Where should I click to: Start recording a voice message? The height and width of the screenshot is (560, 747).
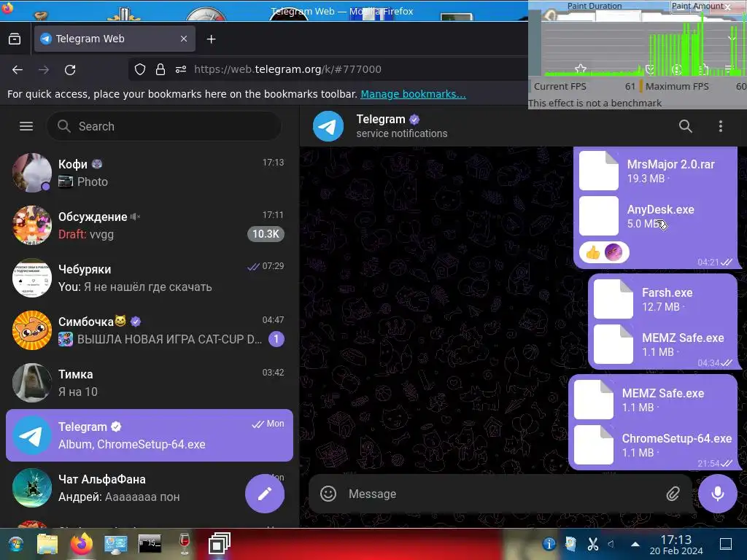pos(718,494)
